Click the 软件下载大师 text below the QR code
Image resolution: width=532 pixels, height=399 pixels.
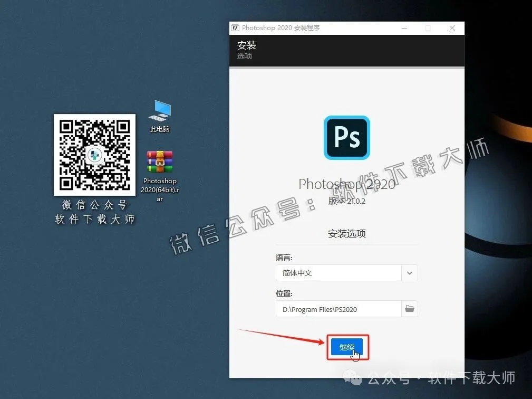[94, 218]
